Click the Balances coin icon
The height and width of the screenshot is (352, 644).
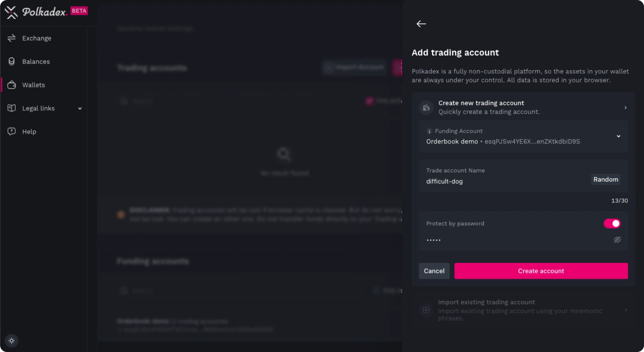[11, 62]
